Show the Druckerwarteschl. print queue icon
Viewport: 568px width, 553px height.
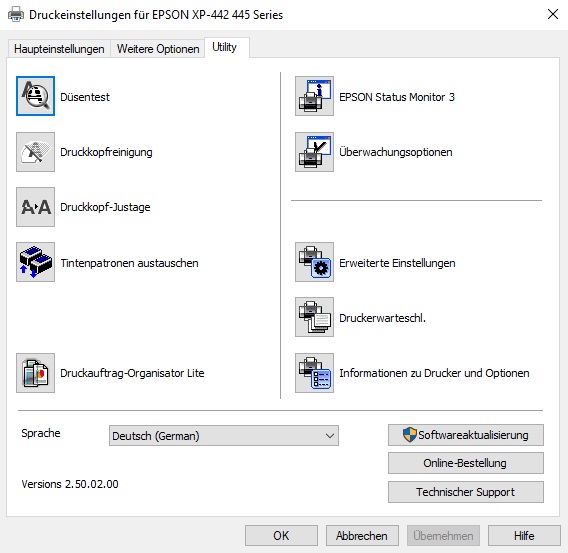pos(314,317)
